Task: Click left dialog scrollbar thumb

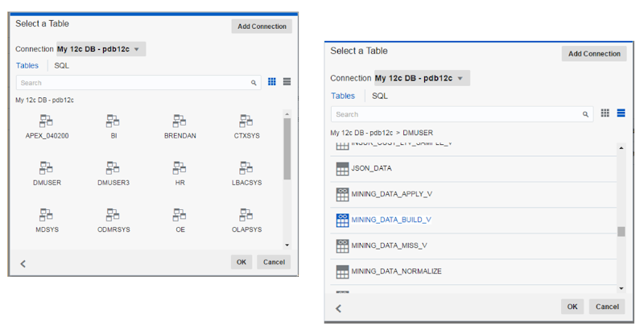Action: coord(287,149)
